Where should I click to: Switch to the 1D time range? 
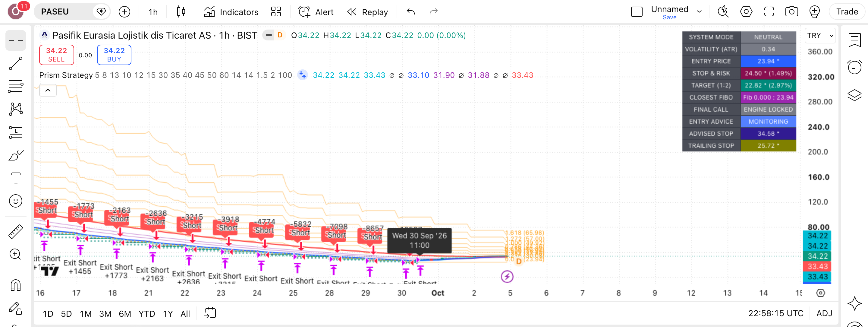tap(48, 313)
